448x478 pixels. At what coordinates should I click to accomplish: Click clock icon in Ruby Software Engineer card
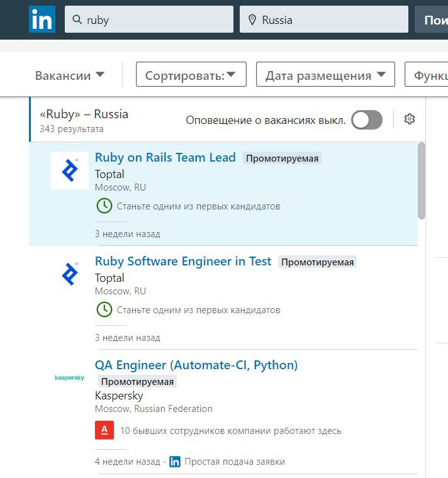(x=104, y=309)
